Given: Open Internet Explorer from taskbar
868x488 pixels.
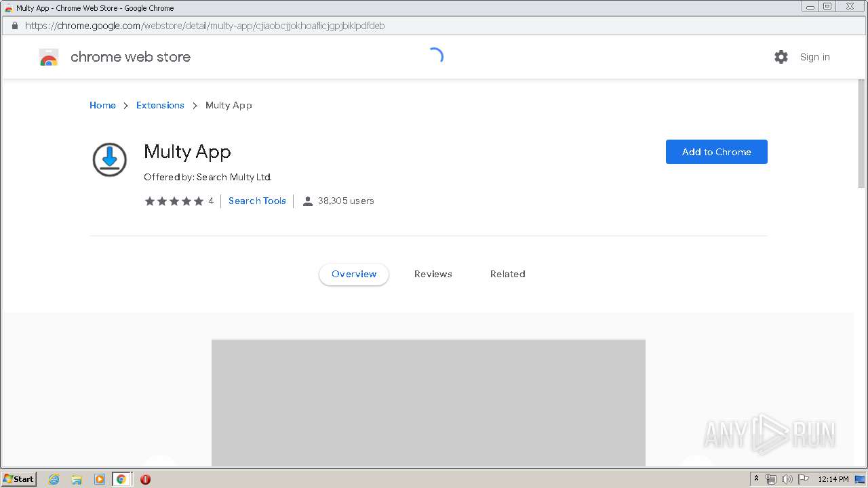Looking at the screenshot, I should coord(54,479).
